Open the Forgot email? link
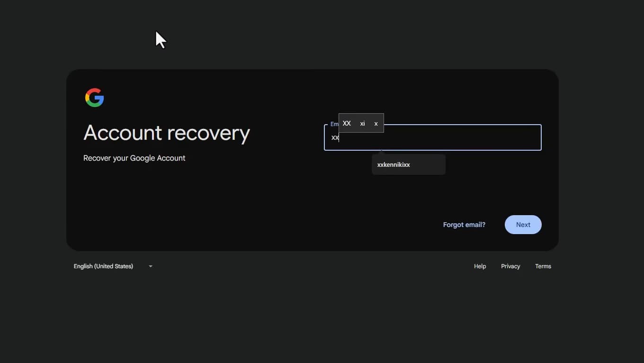Screen dimensions: 644x363 [464, 225]
